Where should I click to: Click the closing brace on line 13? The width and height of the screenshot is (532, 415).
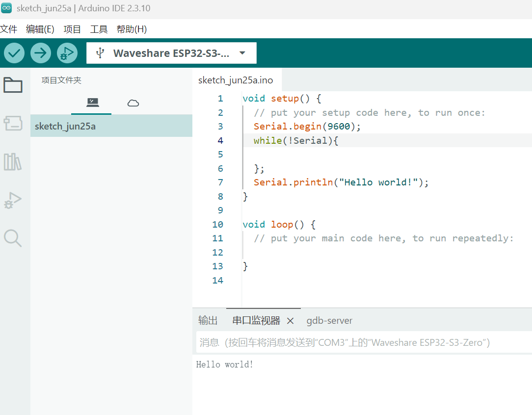click(x=245, y=266)
